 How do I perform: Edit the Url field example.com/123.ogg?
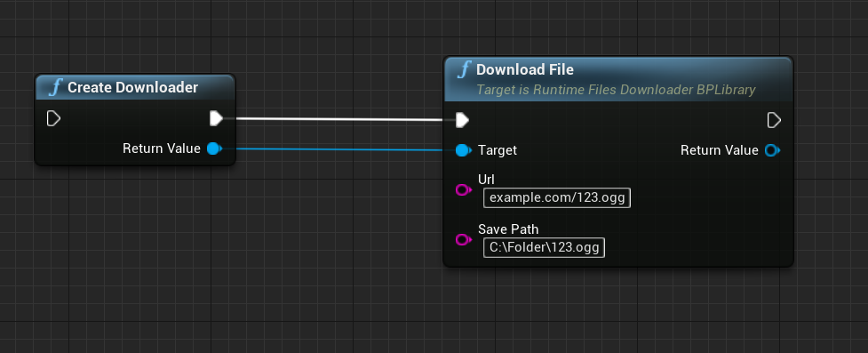tap(557, 197)
